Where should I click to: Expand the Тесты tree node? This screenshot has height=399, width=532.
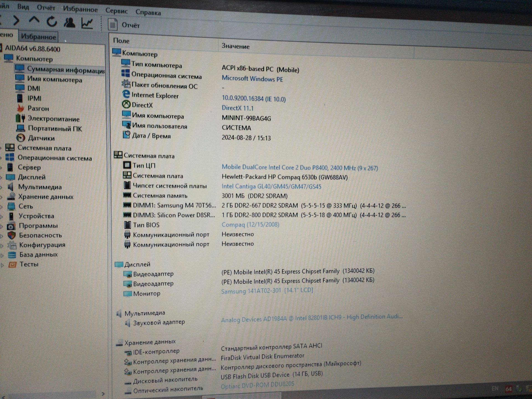tap(2, 265)
